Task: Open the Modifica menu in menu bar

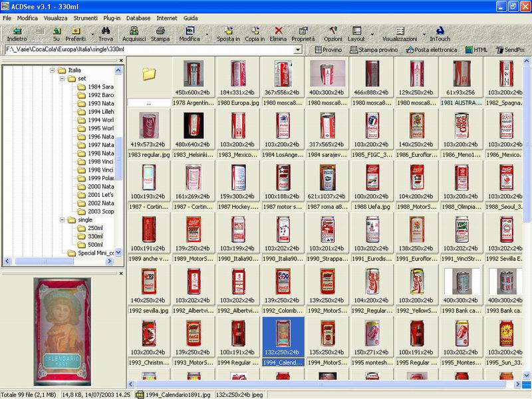Action: tap(27, 18)
